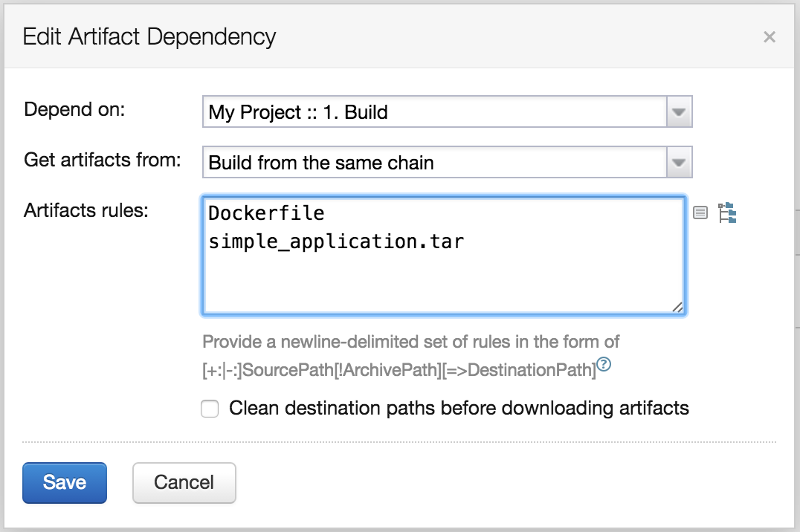
Task: Open the Depend on dropdown
Action: pos(447,111)
